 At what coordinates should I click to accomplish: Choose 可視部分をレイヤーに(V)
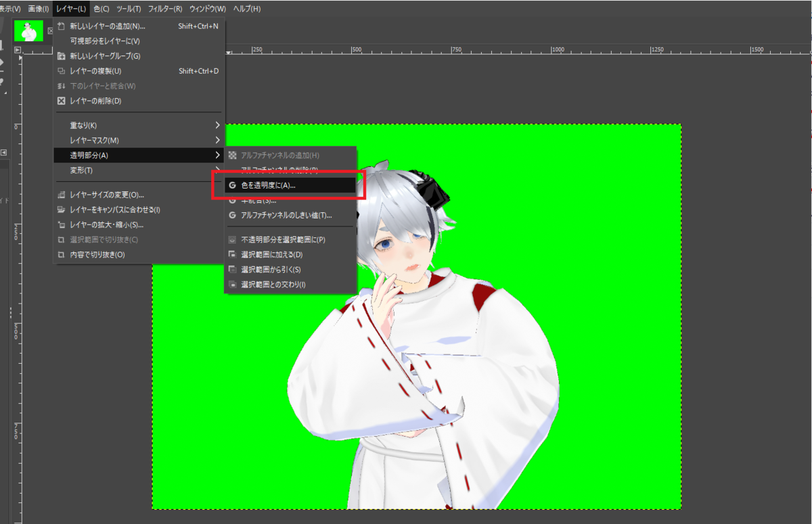point(139,41)
